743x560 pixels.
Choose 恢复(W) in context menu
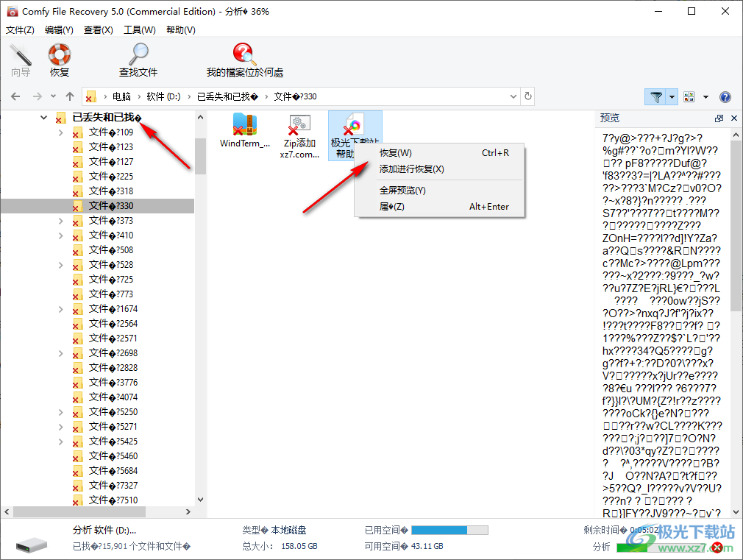[x=440, y=153]
